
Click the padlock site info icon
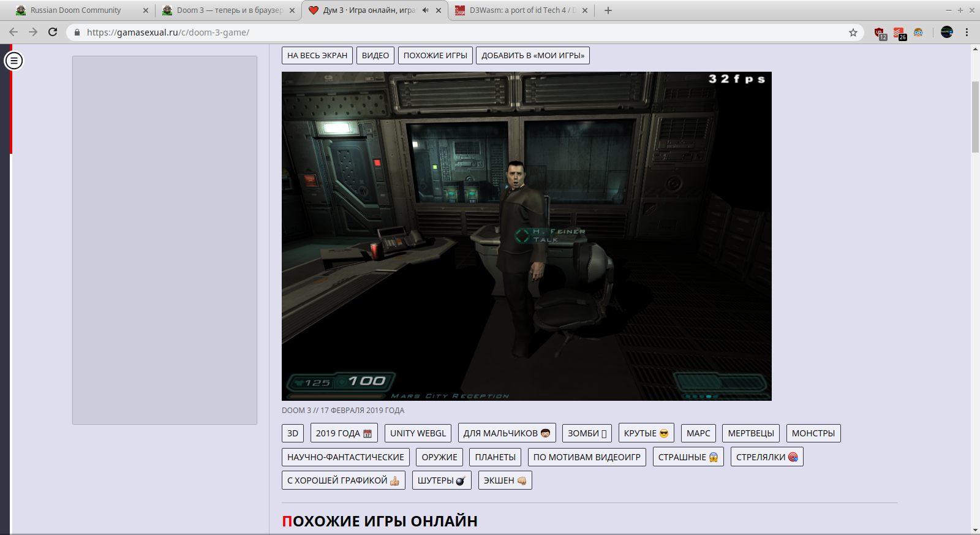coord(77,32)
